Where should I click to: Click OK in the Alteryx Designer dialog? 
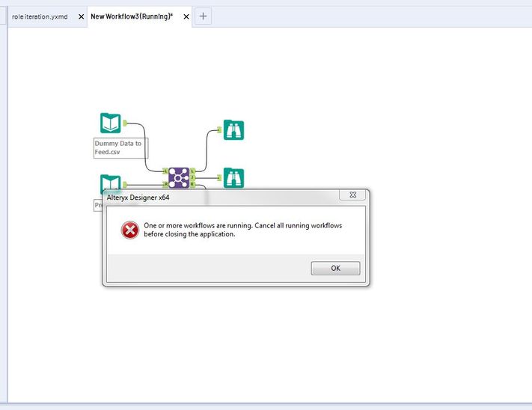tap(335, 269)
